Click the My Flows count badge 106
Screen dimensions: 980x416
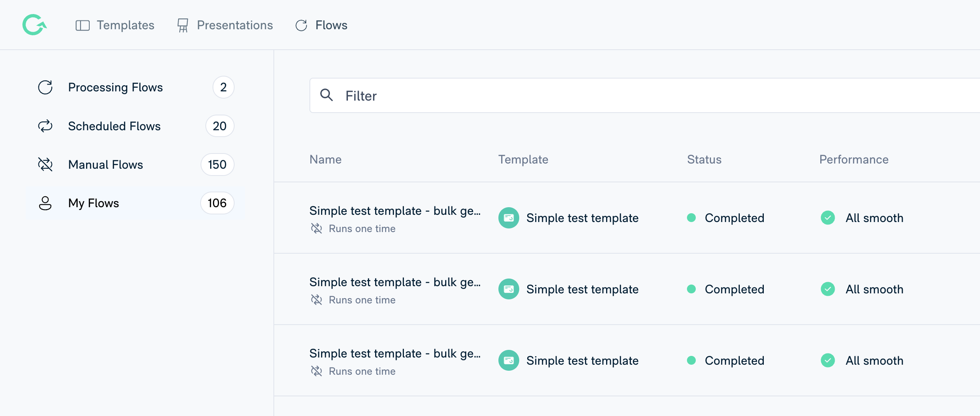click(x=217, y=203)
